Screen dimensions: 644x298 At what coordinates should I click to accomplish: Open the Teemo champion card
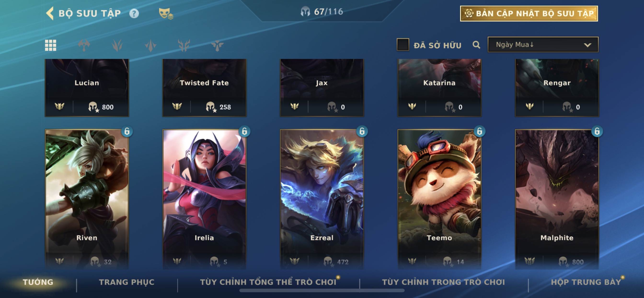(439, 199)
